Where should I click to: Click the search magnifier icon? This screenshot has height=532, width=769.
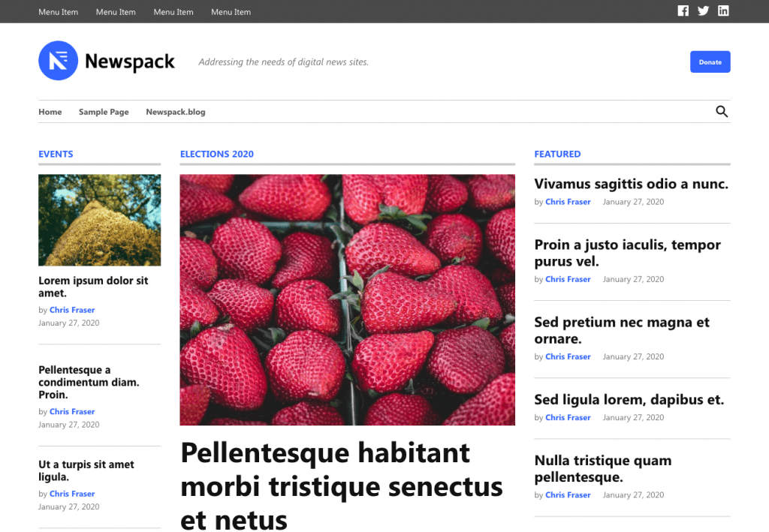(721, 111)
